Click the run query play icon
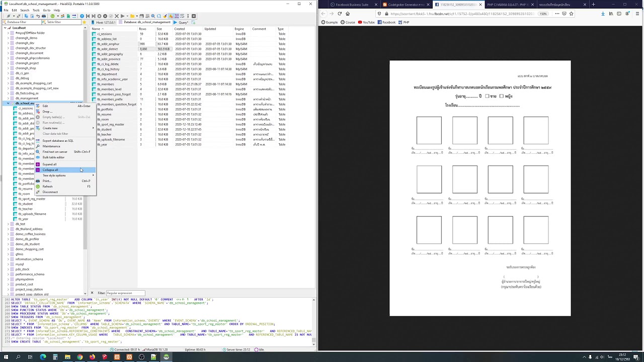The height and width of the screenshot is (362, 644). click(x=122, y=16)
